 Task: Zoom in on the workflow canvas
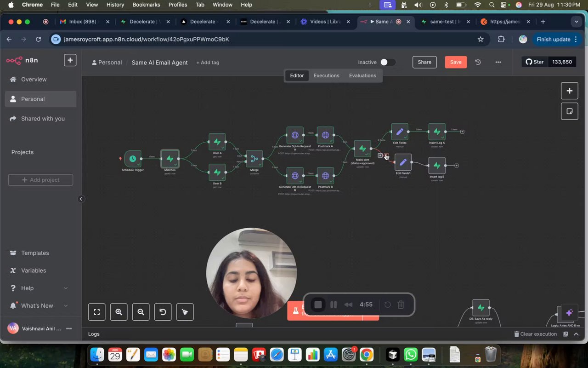[119, 312]
